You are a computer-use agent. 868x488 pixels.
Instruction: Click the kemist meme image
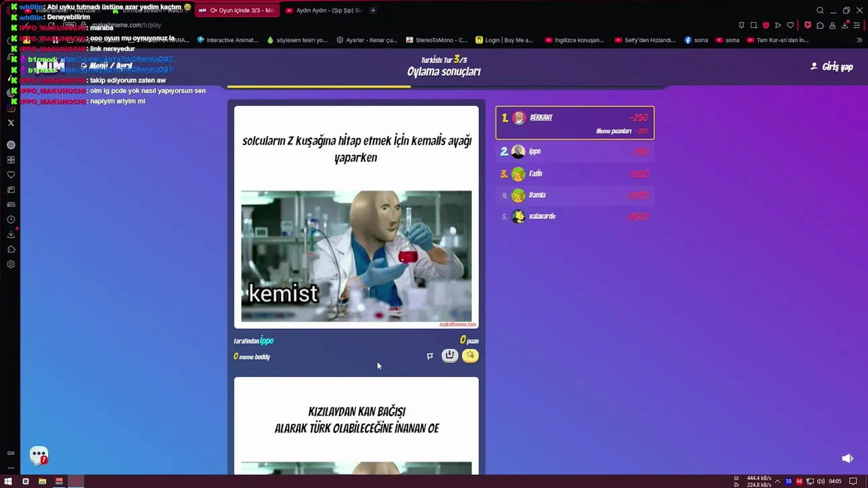click(356, 256)
